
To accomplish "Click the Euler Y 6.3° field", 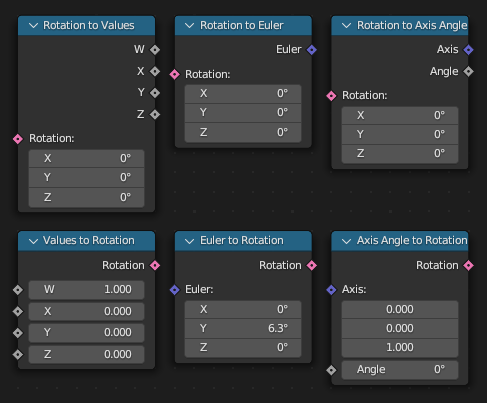I will pos(243,328).
